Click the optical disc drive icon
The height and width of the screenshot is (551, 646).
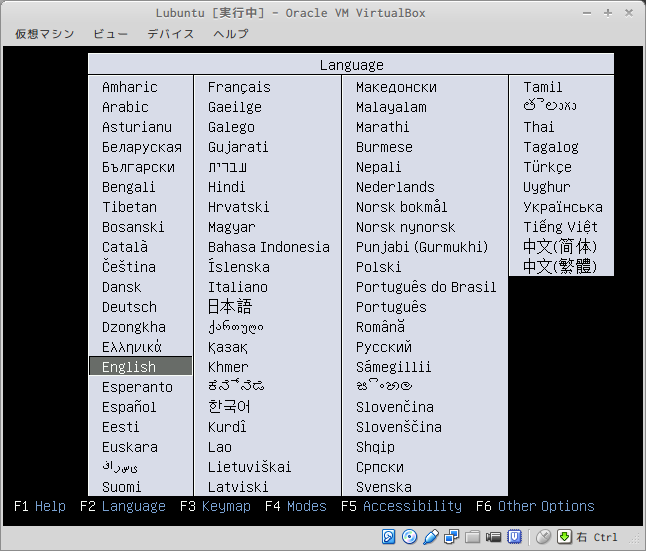click(x=409, y=537)
